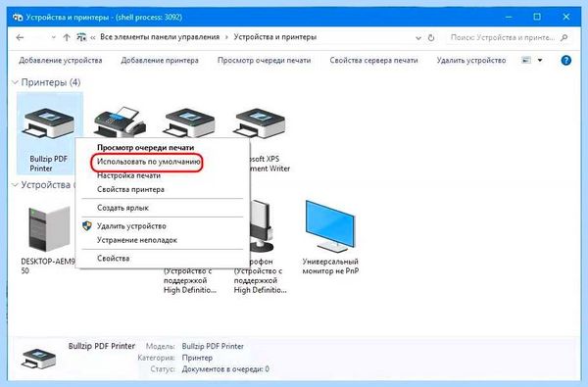
Task: Click Добавление принтера toolbar button
Action: [160, 61]
